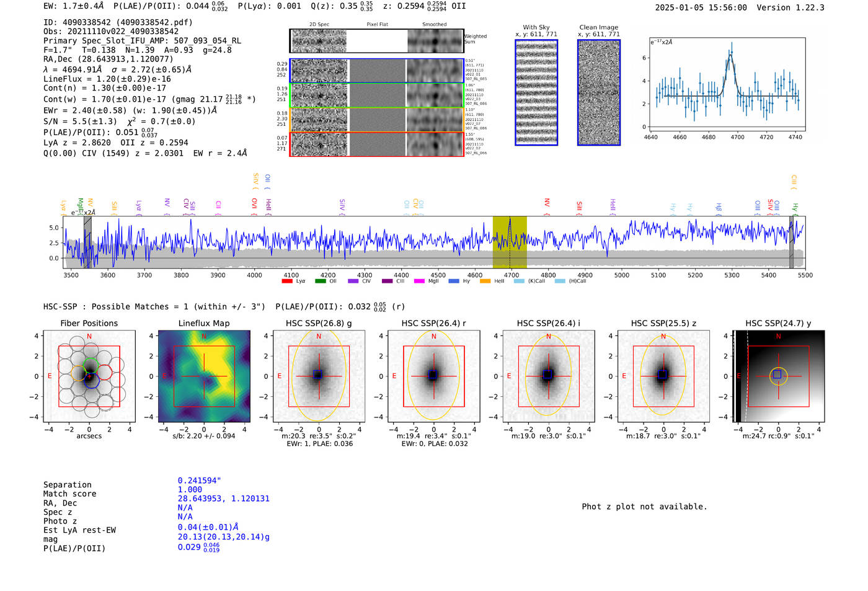Select the HSC SSP(26.4) i cutout
Screen dimensions: 868x591
[549, 376]
